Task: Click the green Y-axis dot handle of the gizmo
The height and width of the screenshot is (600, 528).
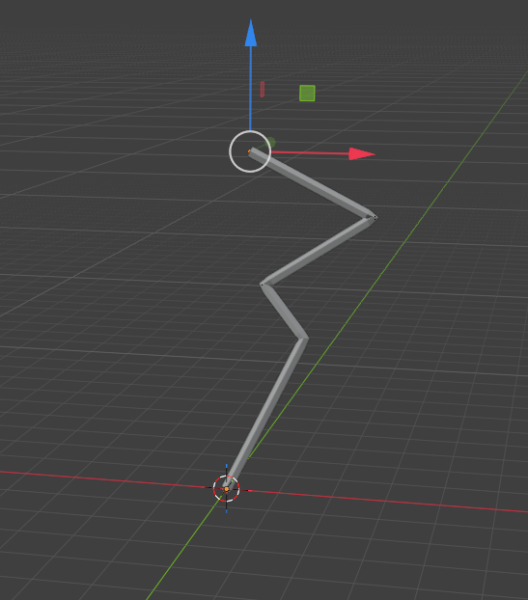Action: [x=271, y=143]
